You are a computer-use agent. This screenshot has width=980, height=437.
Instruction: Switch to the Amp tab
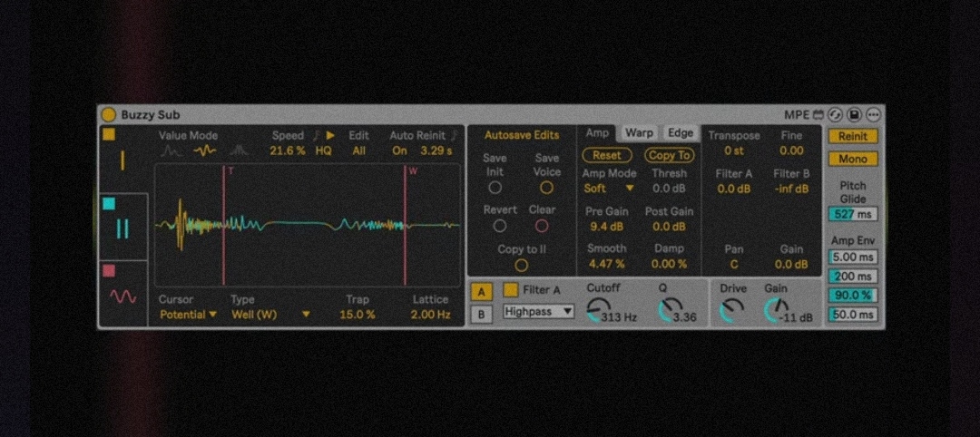coord(597,133)
